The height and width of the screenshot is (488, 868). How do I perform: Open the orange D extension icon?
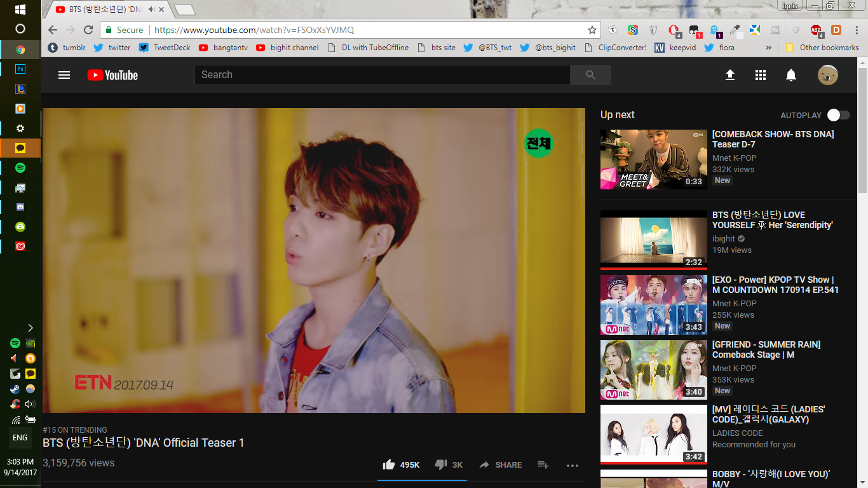pos(836,30)
